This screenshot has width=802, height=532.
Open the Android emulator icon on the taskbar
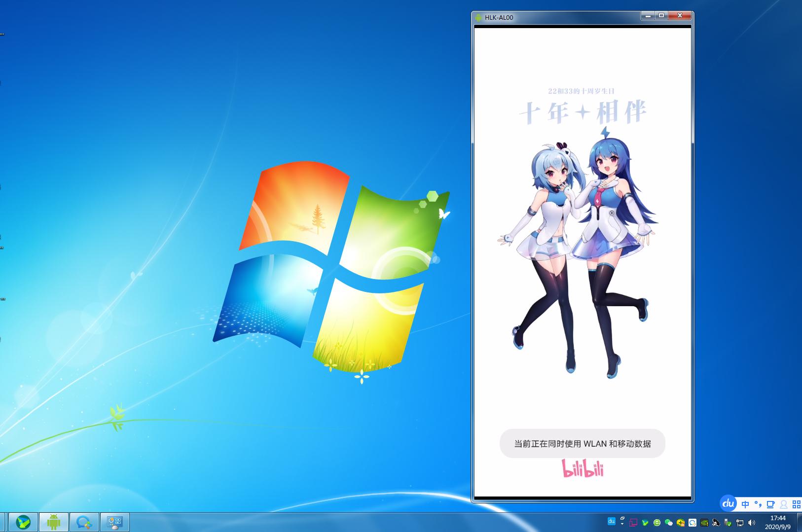[x=53, y=522]
